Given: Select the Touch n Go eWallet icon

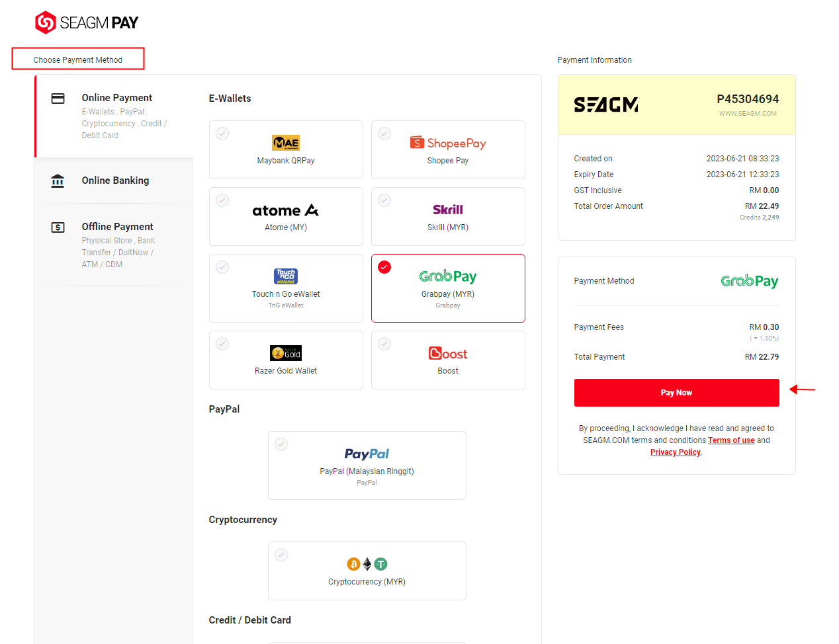Looking at the screenshot, I should [x=286, y=276].
